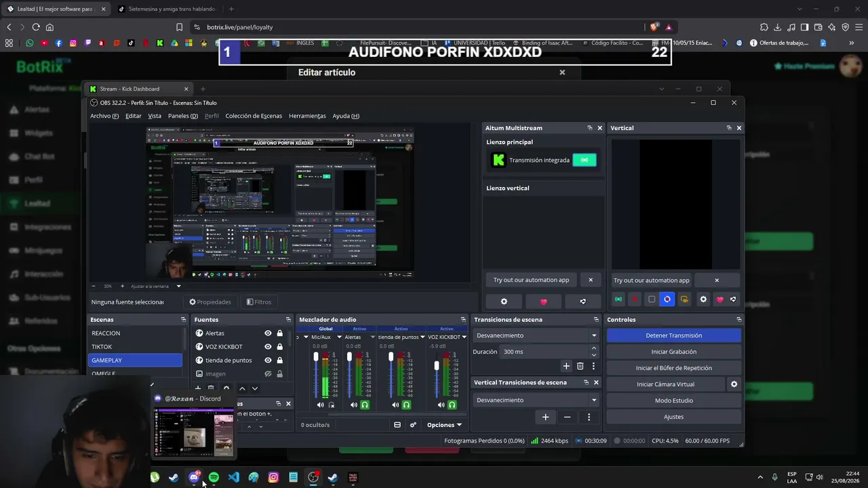This screenshot has height=488, width=868.
Task: Remove vertical scene transition with minus button
Action: (568, 417)
